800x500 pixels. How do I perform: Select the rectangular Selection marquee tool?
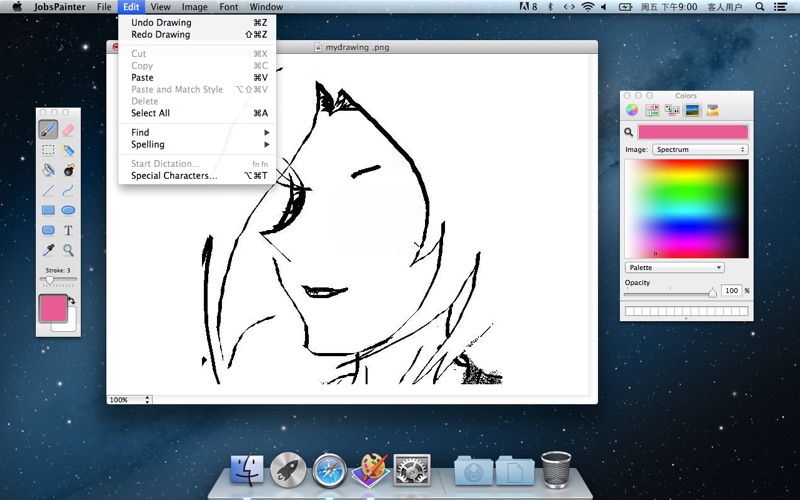(48, 150)
